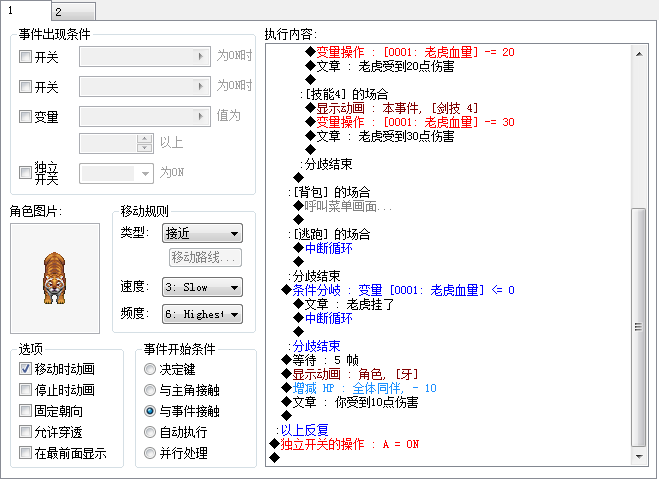Enable 在最前面显示 option
This screenshot has height=480, width=659.
pos(25,453)
